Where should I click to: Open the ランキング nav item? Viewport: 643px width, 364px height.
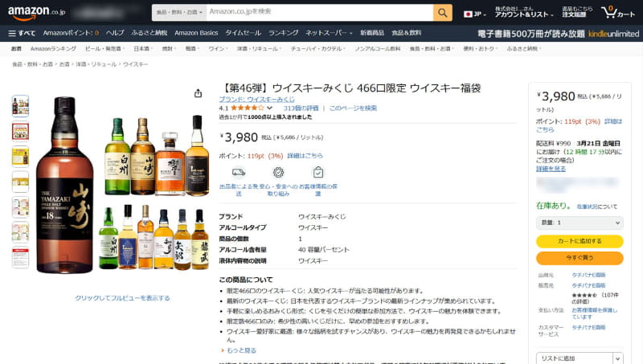pos(284,33)
